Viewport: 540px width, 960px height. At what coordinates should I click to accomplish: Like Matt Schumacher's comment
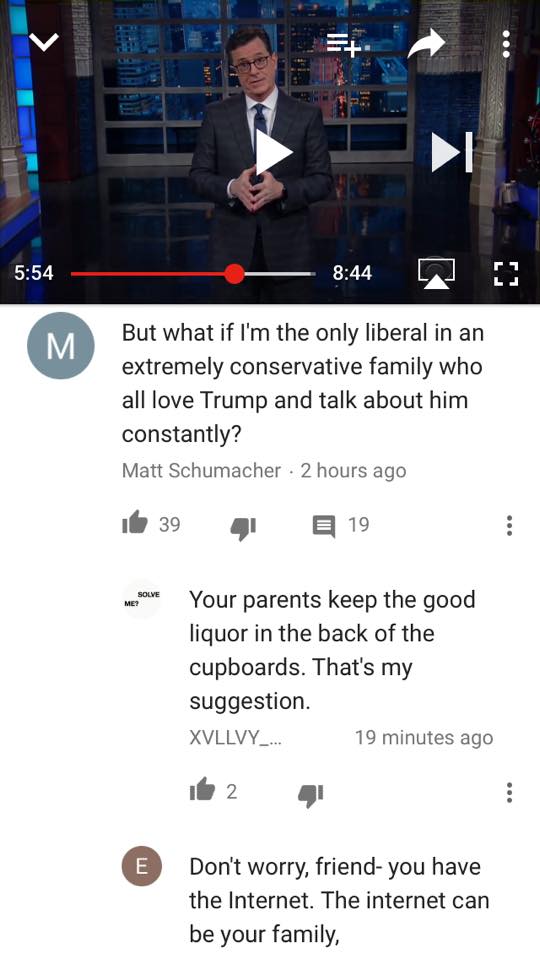(135, 523)
